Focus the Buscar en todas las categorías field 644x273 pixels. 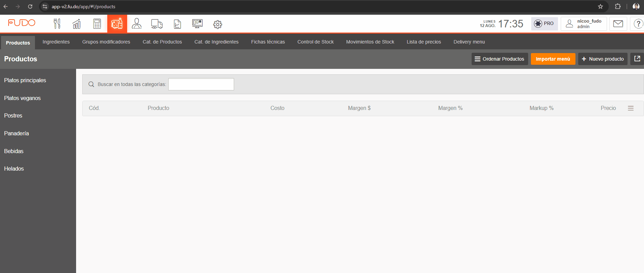(x=201, y=84)
